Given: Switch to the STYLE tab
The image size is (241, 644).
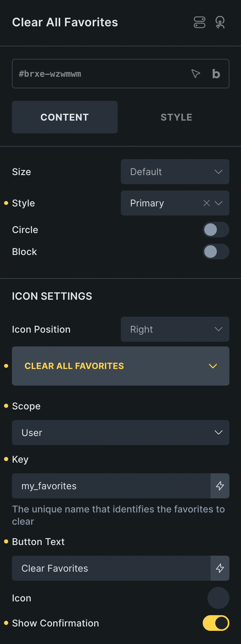Looking at the screenshot, I should tap(176, 117).
